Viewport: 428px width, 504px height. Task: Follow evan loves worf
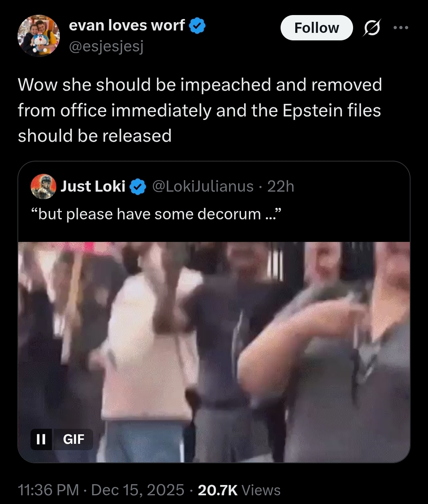point(317,28)
